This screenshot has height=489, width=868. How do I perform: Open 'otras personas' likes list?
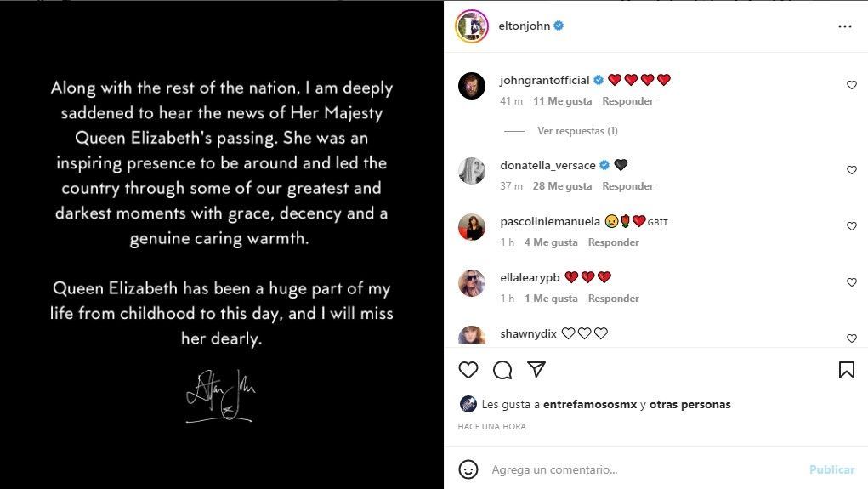[689, 405]
